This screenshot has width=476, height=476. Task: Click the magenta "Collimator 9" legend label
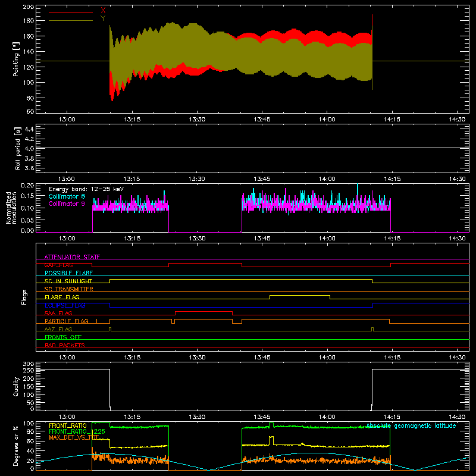pyautogui.click(x=67, y=203)
